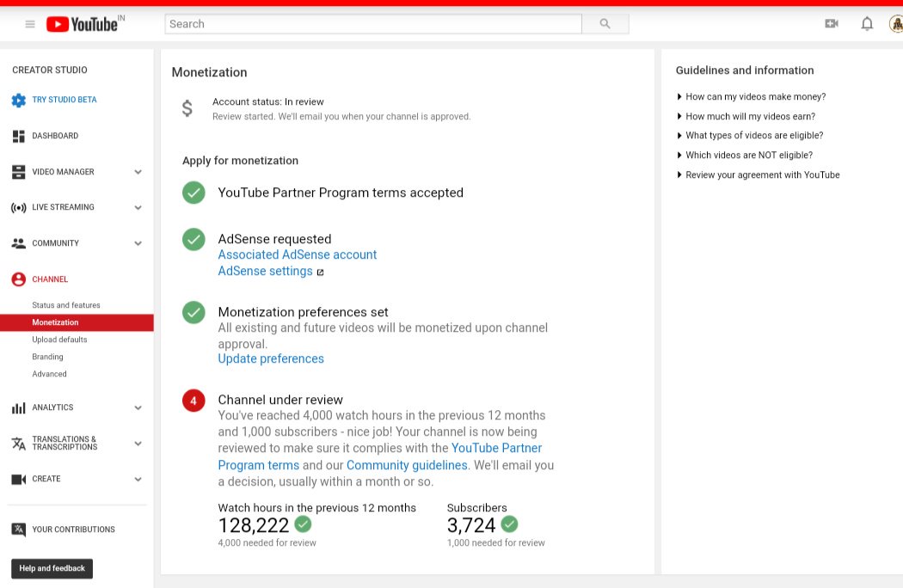Click the 'Guidelines and information' heading
Viewport: 903px width, 588px height.
[745, 70]
